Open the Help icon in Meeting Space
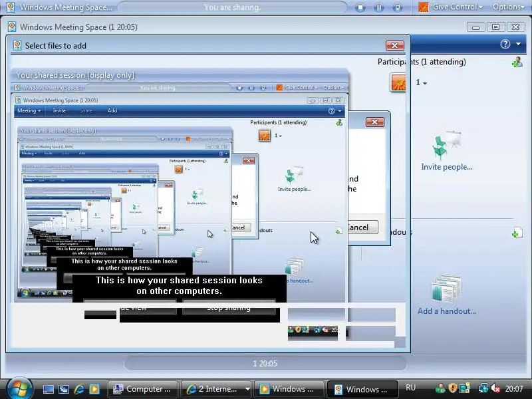Screen dimensions: 532x399 (505, 44)
